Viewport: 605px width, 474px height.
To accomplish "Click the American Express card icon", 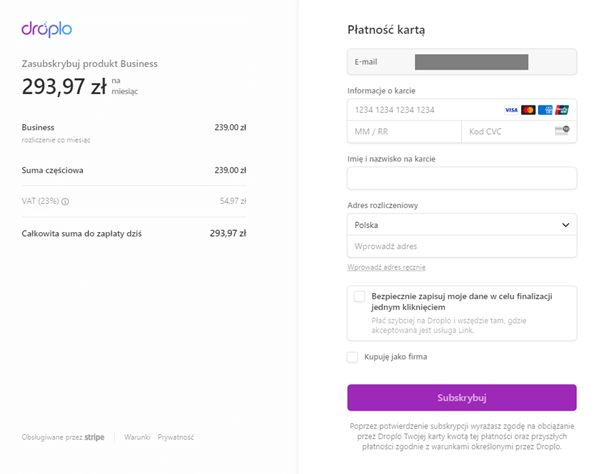I will [x=545, y=110].
